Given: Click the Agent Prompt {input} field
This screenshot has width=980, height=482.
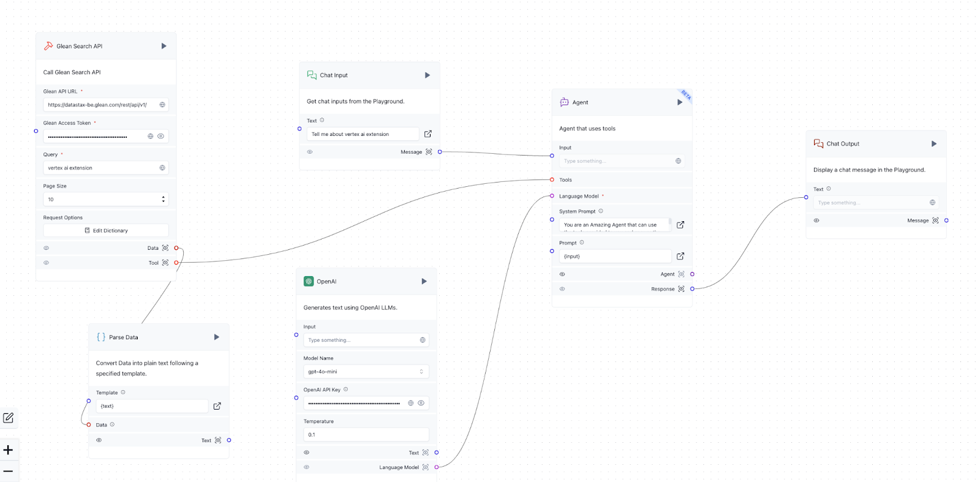Looking at the screenshot, I should point(615,256).
